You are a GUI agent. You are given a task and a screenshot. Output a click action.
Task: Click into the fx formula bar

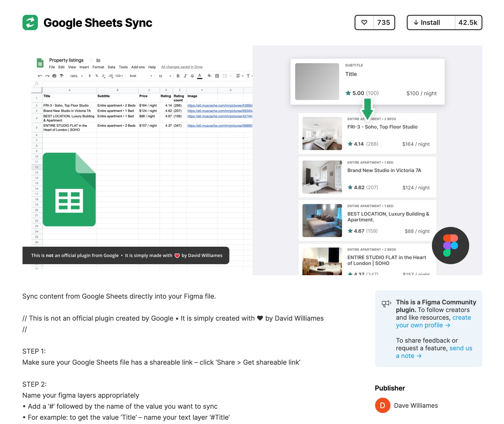[x=148, y=84]
